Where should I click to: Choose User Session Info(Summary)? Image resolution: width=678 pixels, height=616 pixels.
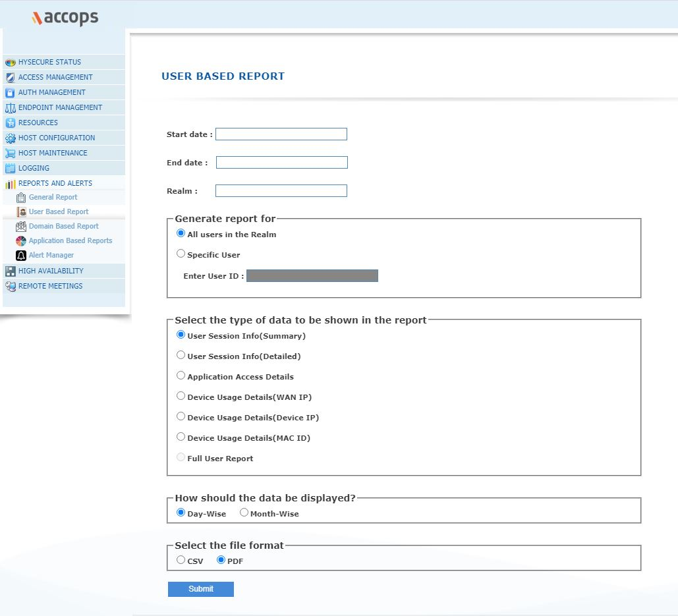click(181, 335)
